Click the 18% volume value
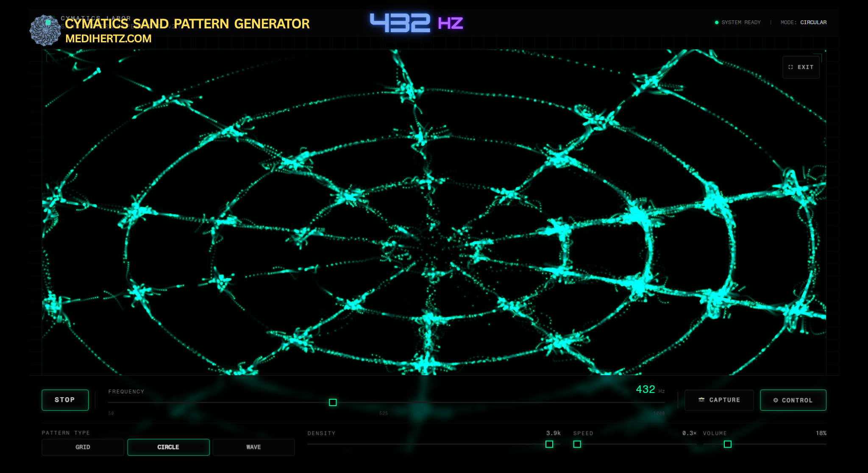 821,433
